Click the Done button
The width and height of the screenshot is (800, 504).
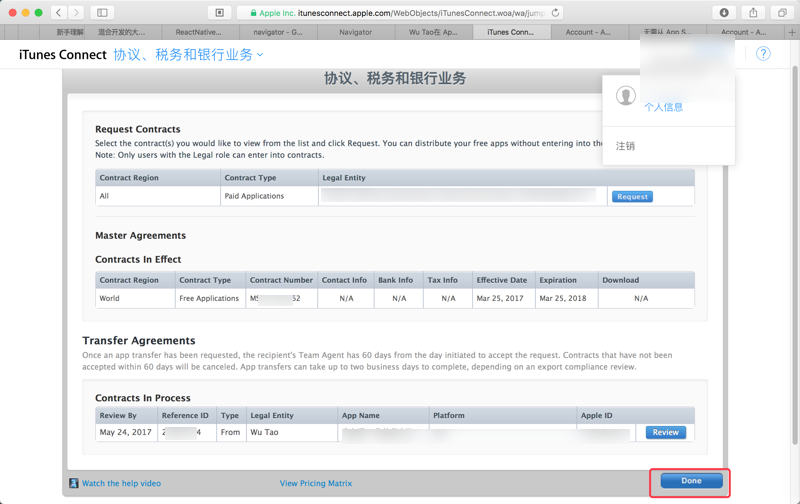[x=691, y=481]
